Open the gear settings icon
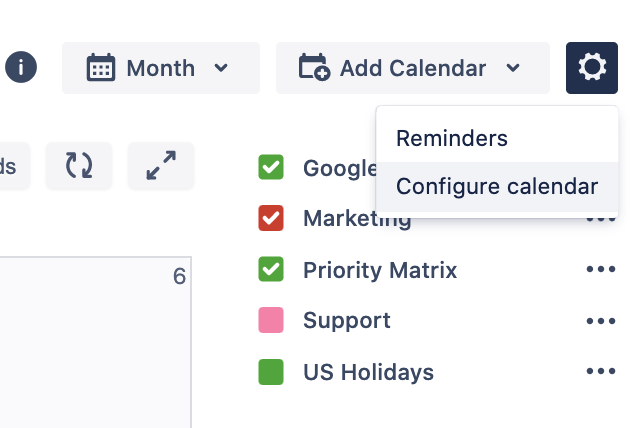The height and width of the screenshot is (428, 630). pyautogui.click(x=592, y=68)
